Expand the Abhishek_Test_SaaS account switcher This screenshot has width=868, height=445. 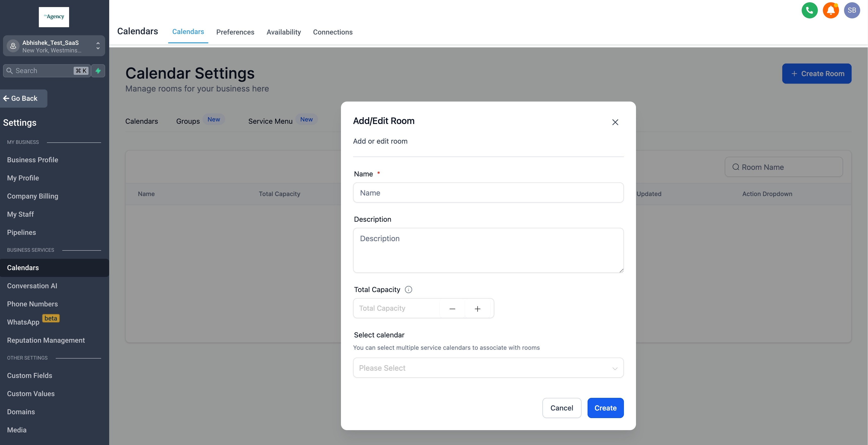click(x=54, y=46)
